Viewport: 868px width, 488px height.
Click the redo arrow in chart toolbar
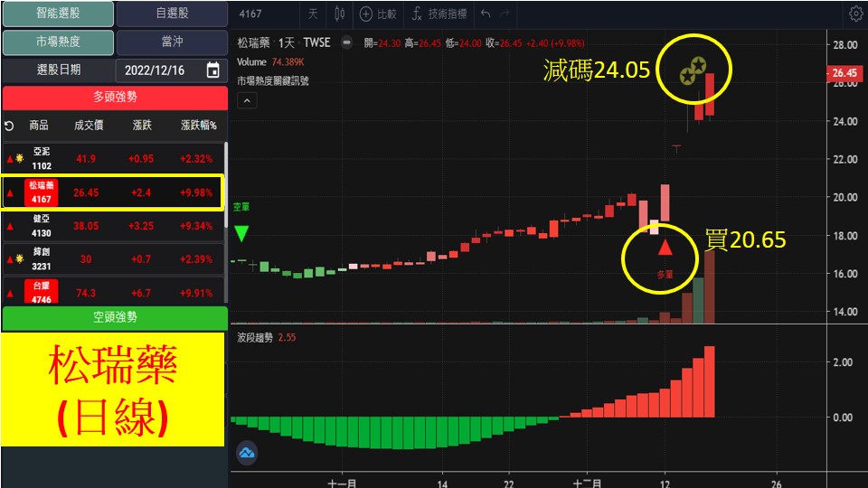click(x=505, y=14)
